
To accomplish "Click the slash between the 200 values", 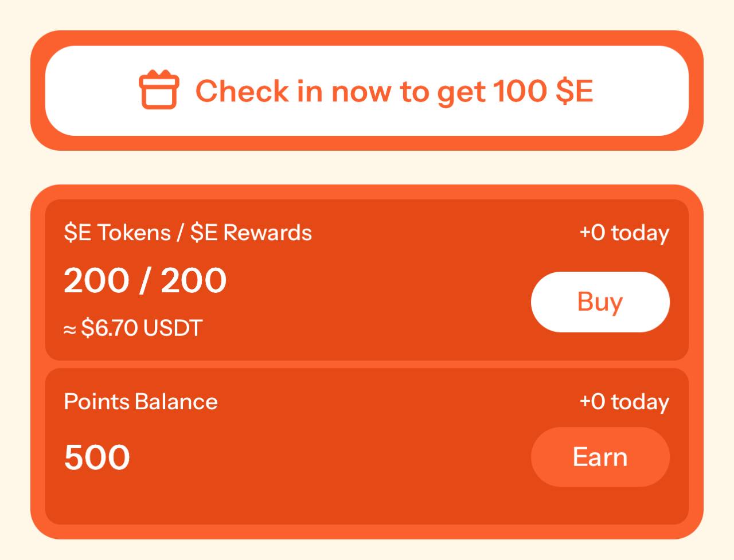I will pyautogui.click(x=145, y=281).
